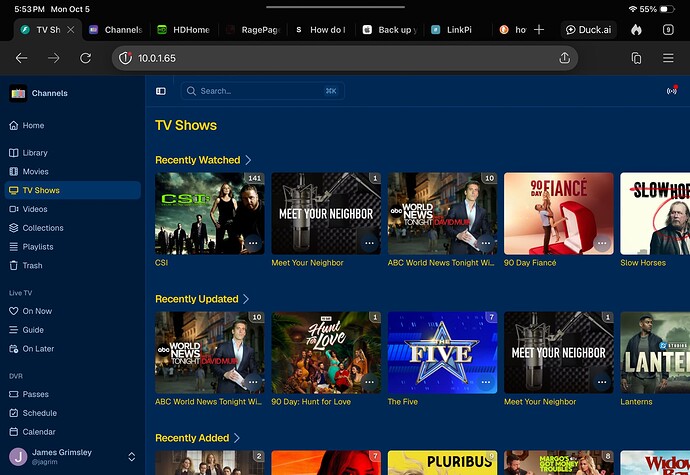Viewport: 690px width, 475px height.
Task: Expand the James Grimsley account switcher
Action: [x=132, y=457]
